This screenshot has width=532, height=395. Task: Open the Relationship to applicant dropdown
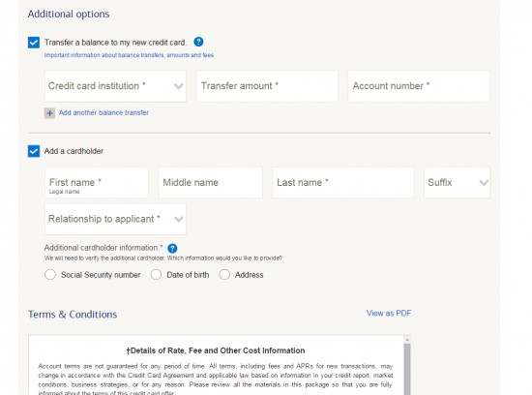[x=115, y=219]
